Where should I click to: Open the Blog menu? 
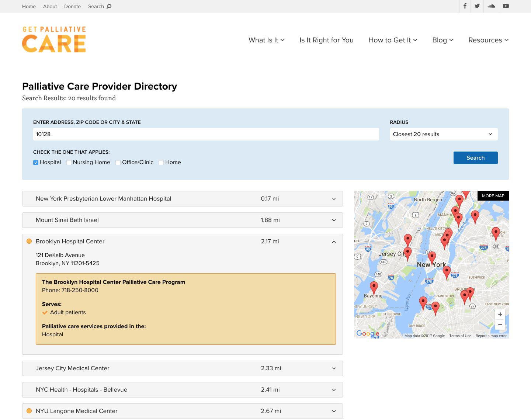pyautogui.click(x=443, y=40)
